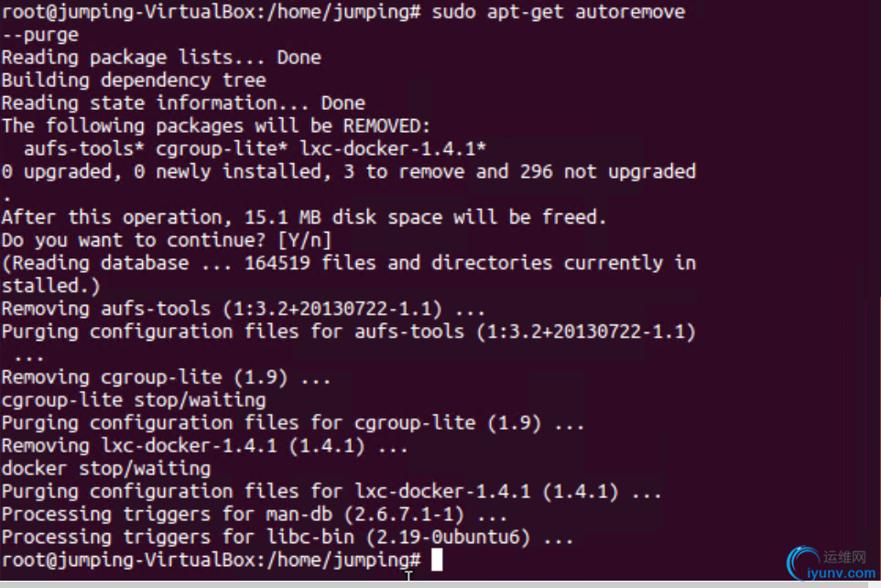Click the 'aufs-tools*' package name
Viewport: 881px width, 588px height.
click(83, 149)
